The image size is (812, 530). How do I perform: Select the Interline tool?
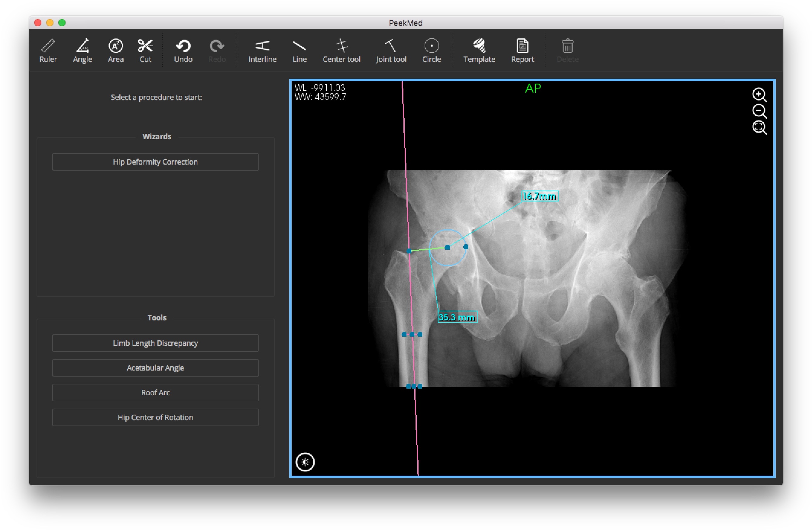click(x=262, y=50)
